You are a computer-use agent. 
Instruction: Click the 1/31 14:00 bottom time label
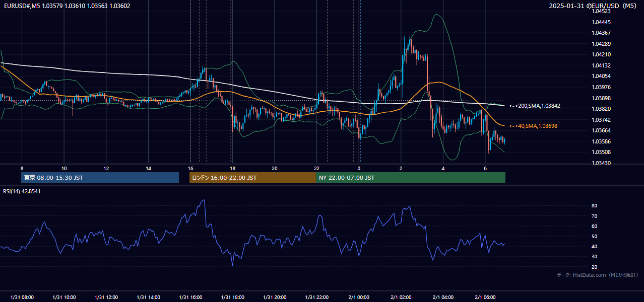pos(148,297)
